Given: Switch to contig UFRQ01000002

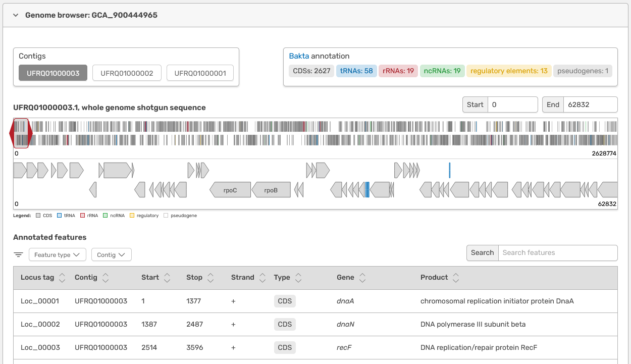Looking at the screenshot, I should pos(127,73).
